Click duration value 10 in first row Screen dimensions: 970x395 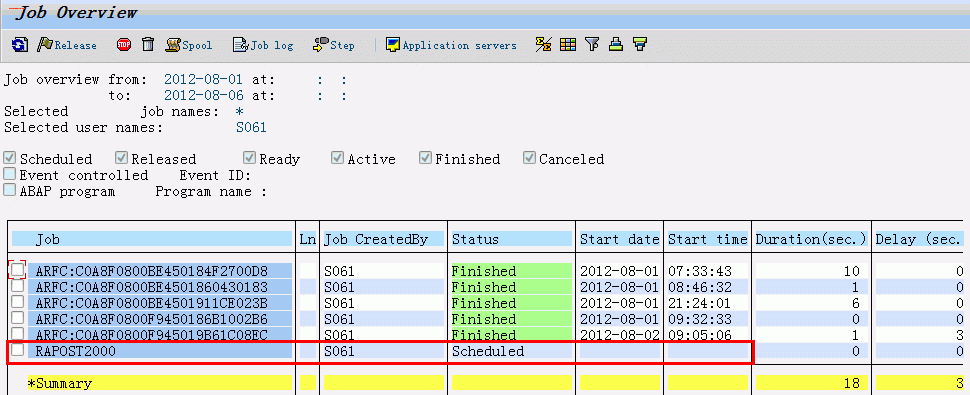point(852,271)
